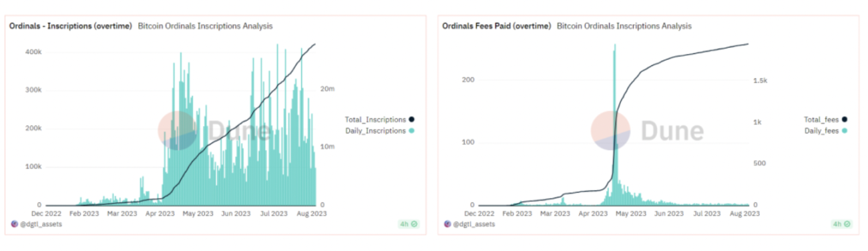Click the tall daily fees spike bar near May 2023
The width and height of the screenshot is (868, 251).
(614, 124)
